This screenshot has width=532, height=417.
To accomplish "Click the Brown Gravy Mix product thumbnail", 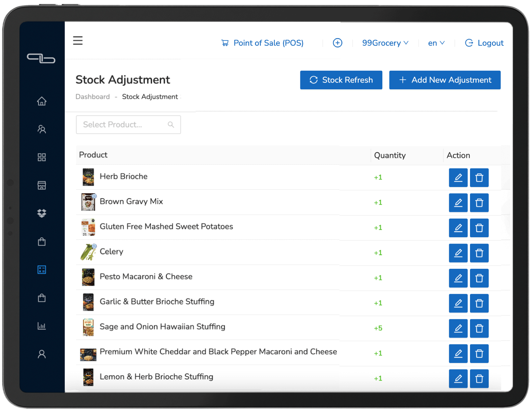I will click(x=88, y=202).
